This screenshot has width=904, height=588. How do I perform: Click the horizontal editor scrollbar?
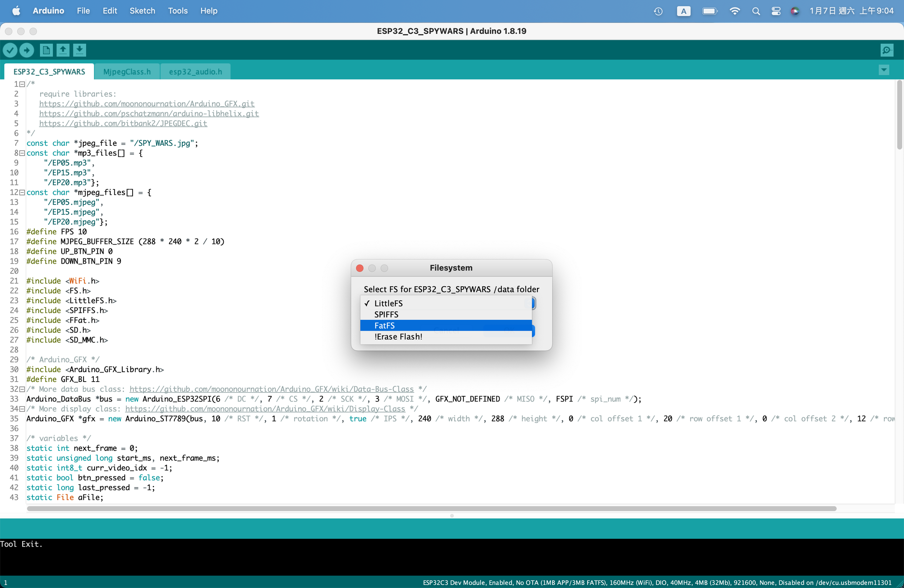click(x=431, y=509)
